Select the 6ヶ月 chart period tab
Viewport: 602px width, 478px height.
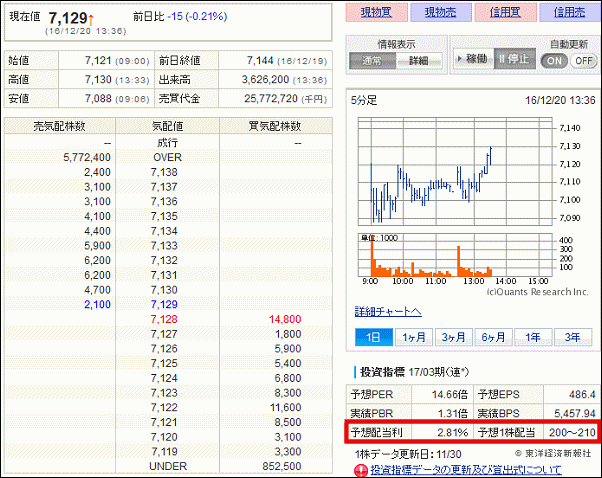[496, 336]
